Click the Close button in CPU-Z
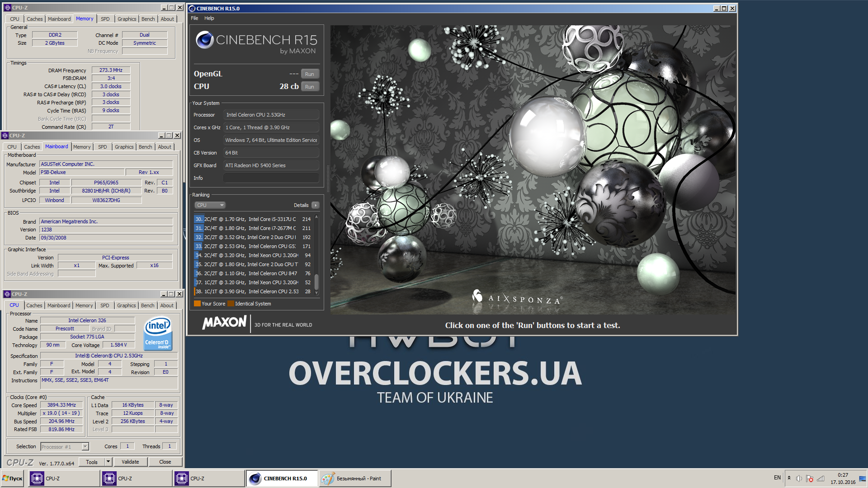The height and width of the screenshot is (488, 868). pos(165,462)
